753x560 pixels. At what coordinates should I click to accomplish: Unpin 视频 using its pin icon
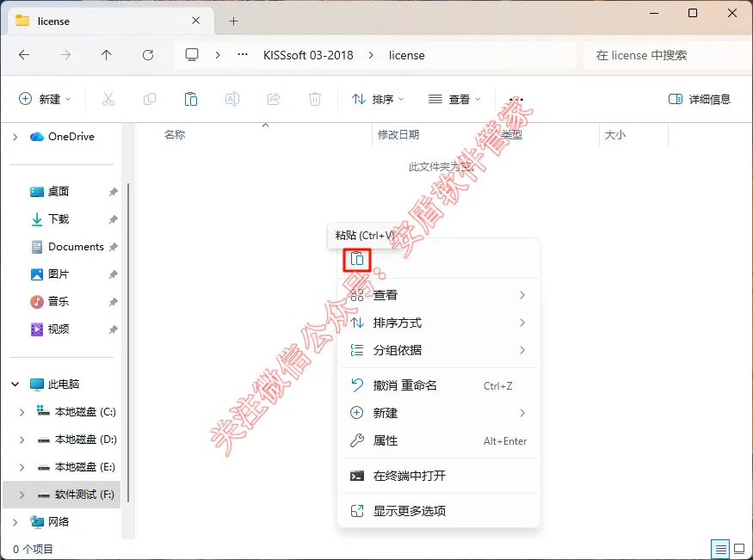pos(113,329)
